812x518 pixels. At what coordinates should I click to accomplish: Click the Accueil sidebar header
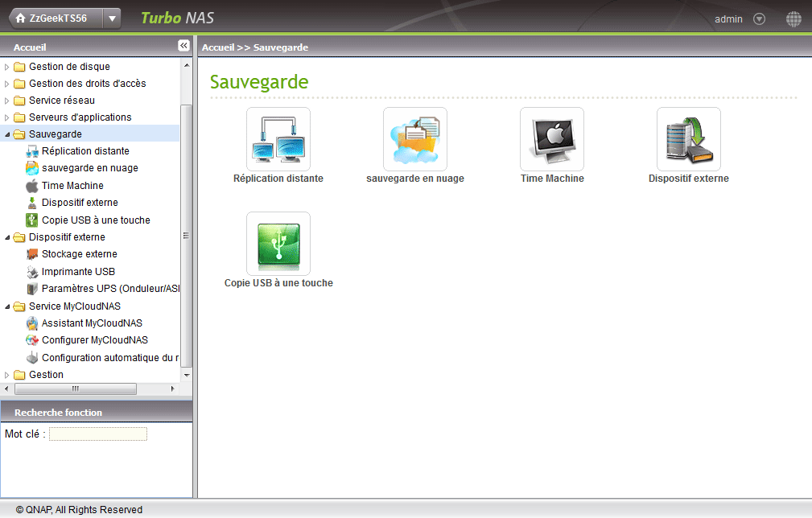pyautogui.click(x=30, y=47)
